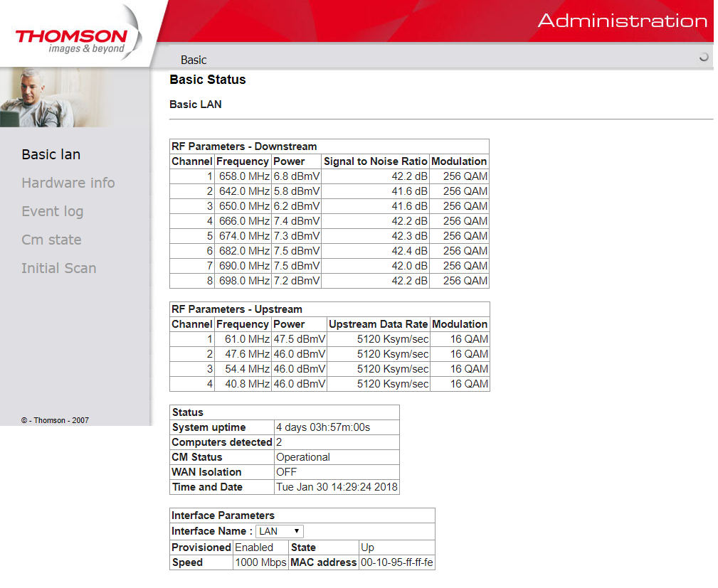Image resolution: width=718 pixels, height=588 pixels.
Task: Click the System uptime value
Action: (323, 427)
